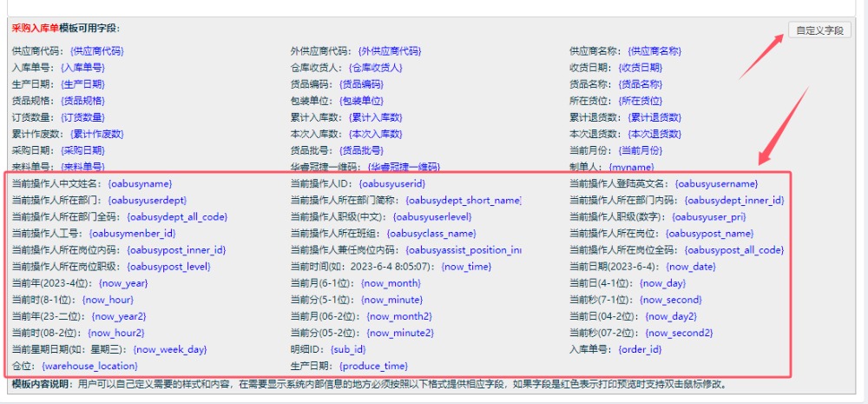This screenshot has width=868, height=404.
Task: Select the {外供应商代码} field placeholder
Action: tap(389, 51)
